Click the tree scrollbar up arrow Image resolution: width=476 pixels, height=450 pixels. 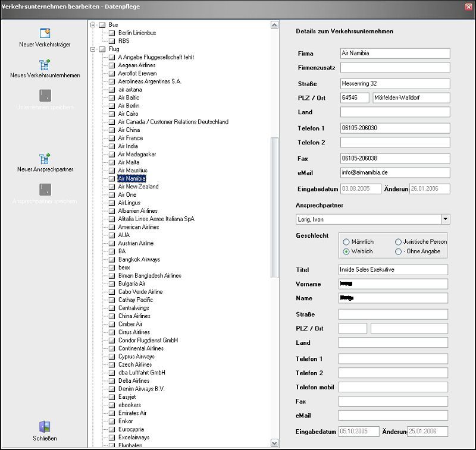coord(274,25)
